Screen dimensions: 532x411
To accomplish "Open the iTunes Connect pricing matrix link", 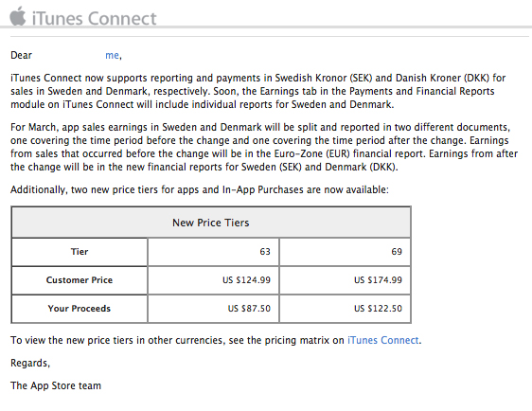I will (383, 340).
